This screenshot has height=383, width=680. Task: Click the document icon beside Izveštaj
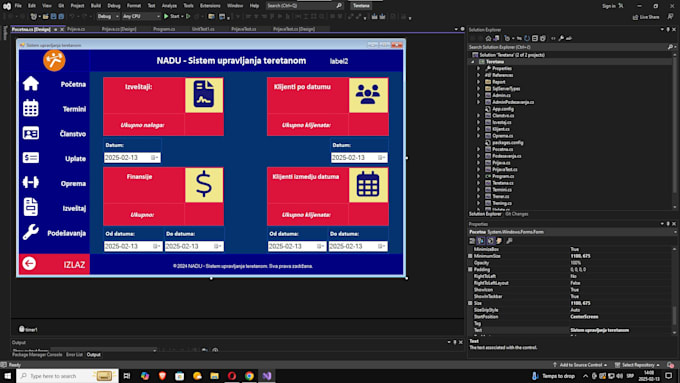pos(31,207)
